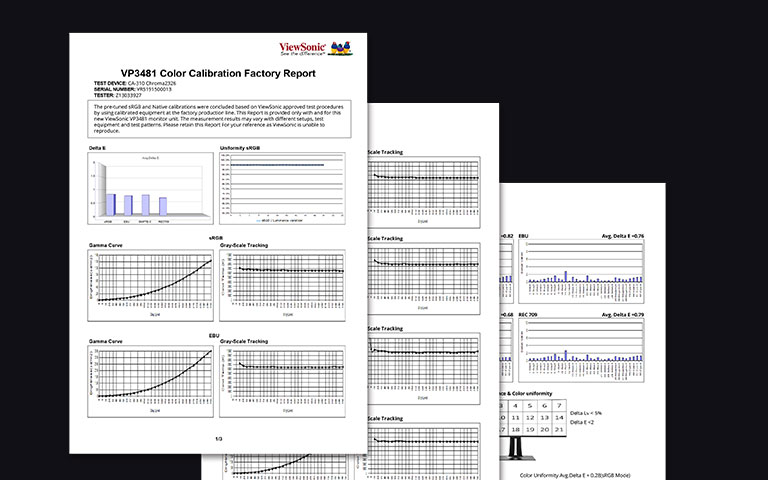The height and width of the screenshot is (480, 768).
Task: Open the sRGB Gray-Scale Tracking chart
Action: point(282,286)
